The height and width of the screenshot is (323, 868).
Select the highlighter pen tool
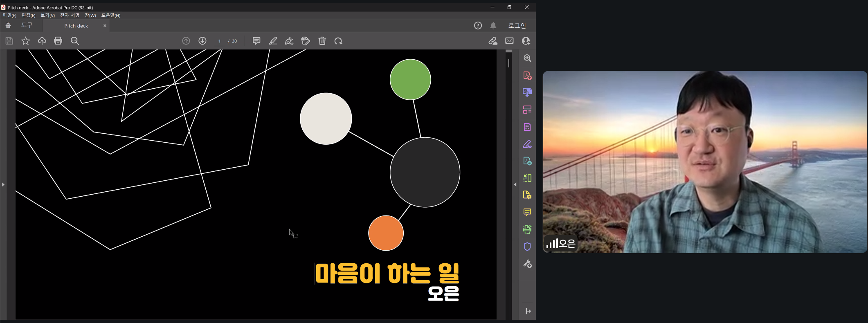273,41
